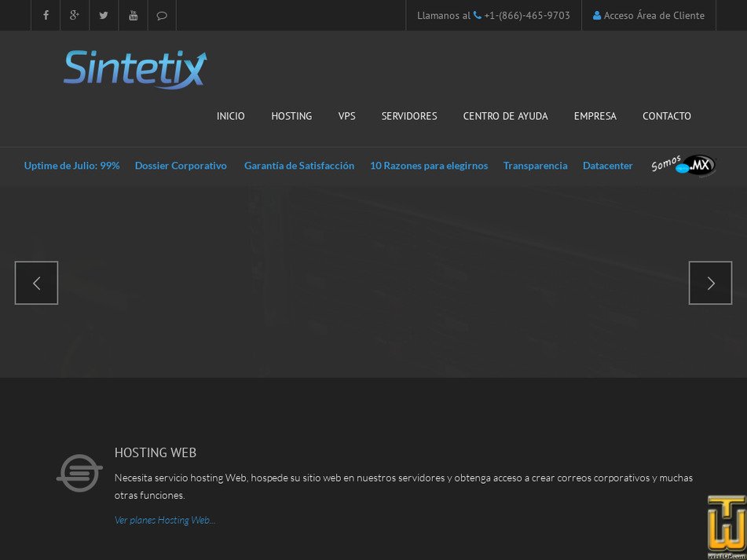
Task: Expand the SERVIDORES menu
Action: [408, 116]
